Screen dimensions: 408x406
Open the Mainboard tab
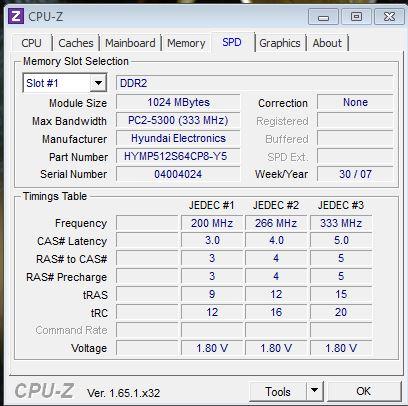[x=130, y=43]
